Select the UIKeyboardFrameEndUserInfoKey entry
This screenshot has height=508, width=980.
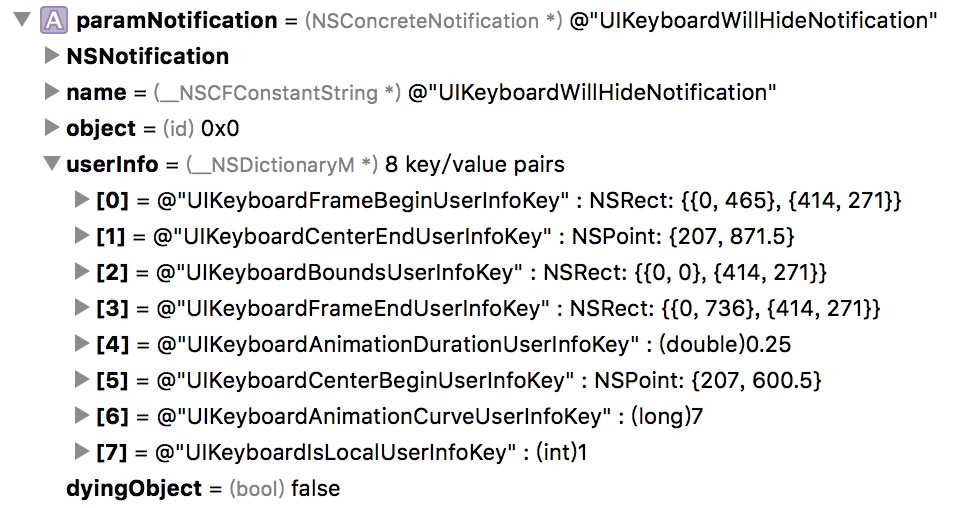[x=488, y=308]
